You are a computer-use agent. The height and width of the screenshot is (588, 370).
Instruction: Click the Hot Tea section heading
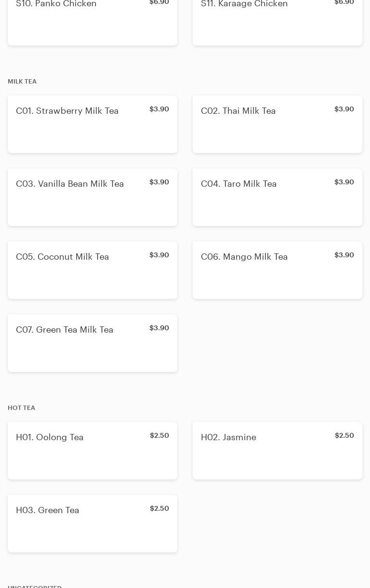click(x=22, y=408)
